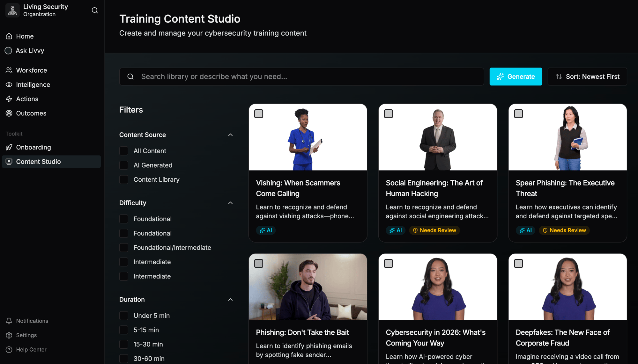
Task: Click the Content Studio icon
Action: (x=9, y=162)
